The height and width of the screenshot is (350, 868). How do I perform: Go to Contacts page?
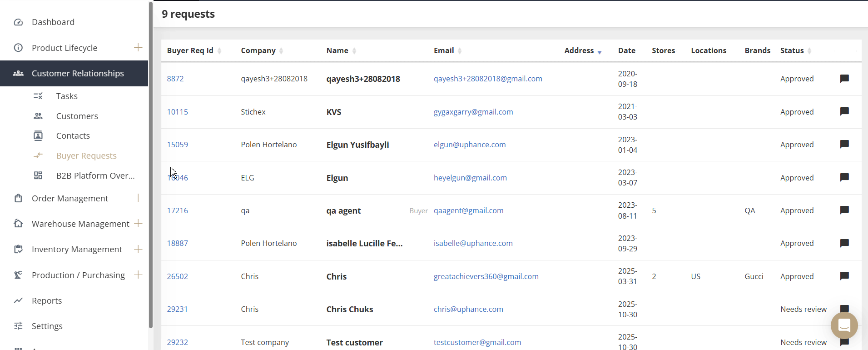(x=73, y=136)
